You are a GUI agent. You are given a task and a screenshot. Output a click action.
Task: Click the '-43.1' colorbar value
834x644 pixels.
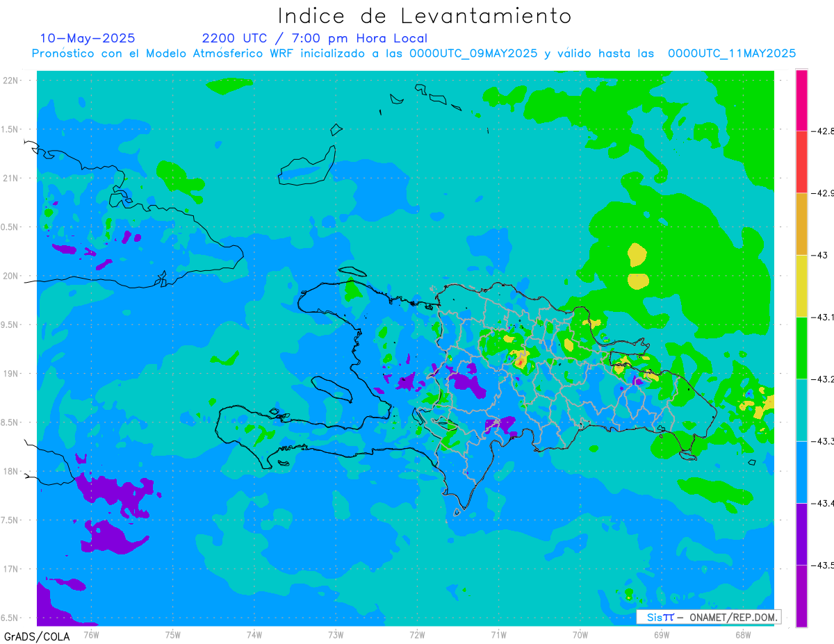(x=823, y=317)
